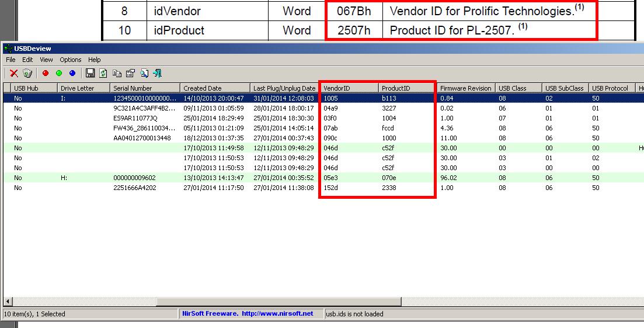Click the green dot enable device icon
Viewport: 644px width, 328px height.
[59, 73]
